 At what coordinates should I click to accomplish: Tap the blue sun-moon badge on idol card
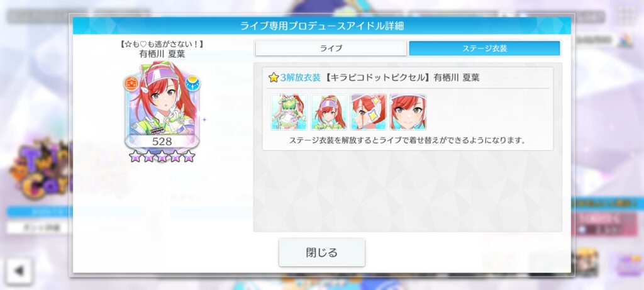point(192,84)
